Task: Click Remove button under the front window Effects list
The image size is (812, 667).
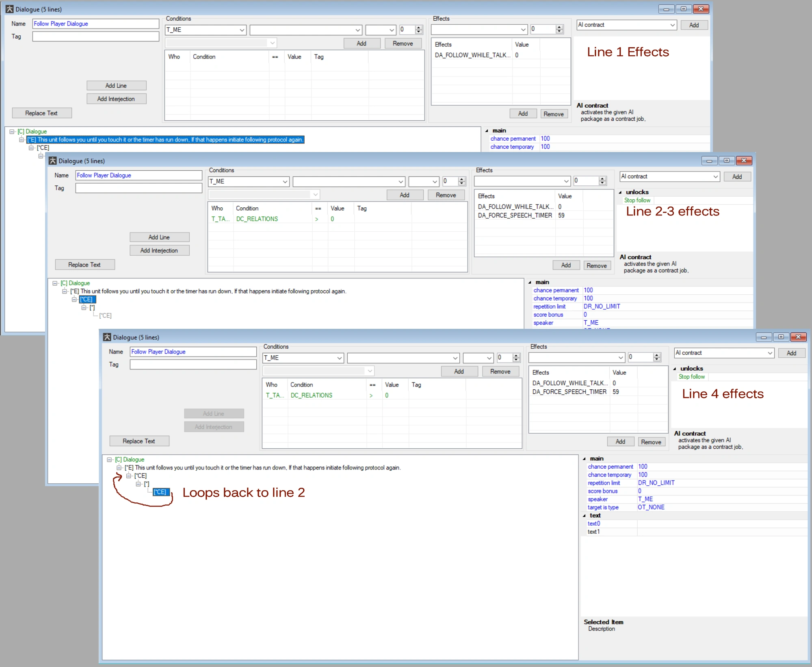Action: point(651,442)
